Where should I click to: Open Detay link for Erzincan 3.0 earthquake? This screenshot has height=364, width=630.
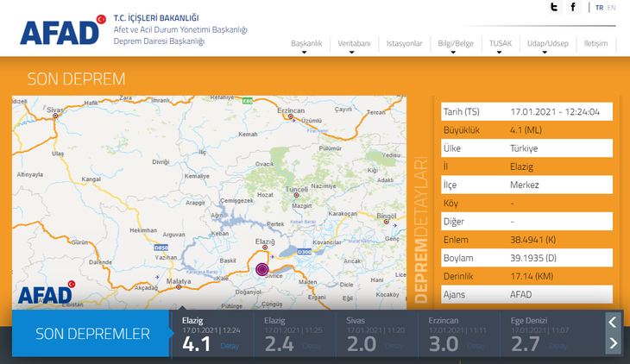[476, 346]
